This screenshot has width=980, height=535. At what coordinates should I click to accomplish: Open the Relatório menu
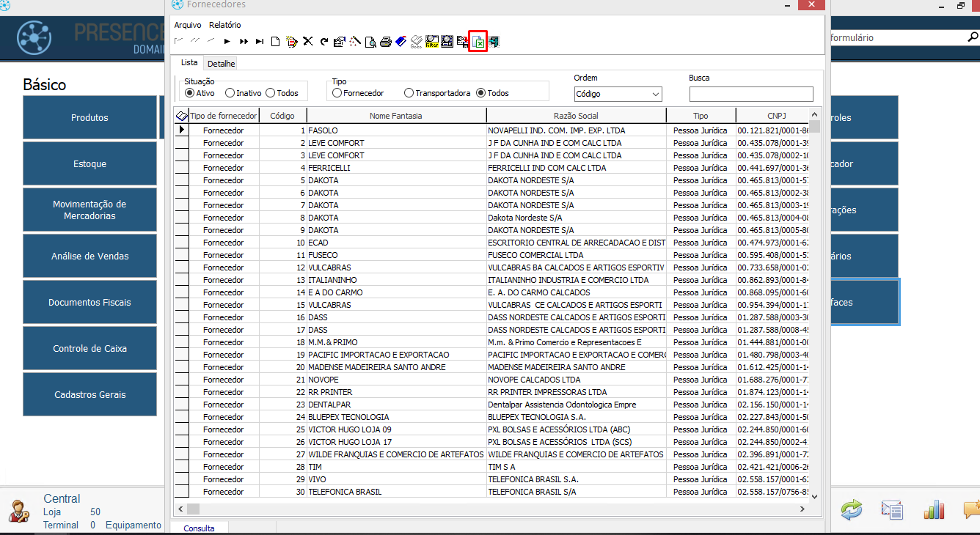pos(224,25)
